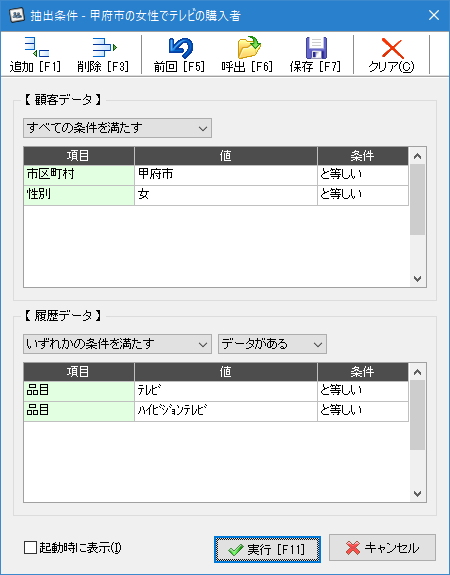Click the history data scrollbar up arrow
450x575 pixels.
click(x=417, y=372)
